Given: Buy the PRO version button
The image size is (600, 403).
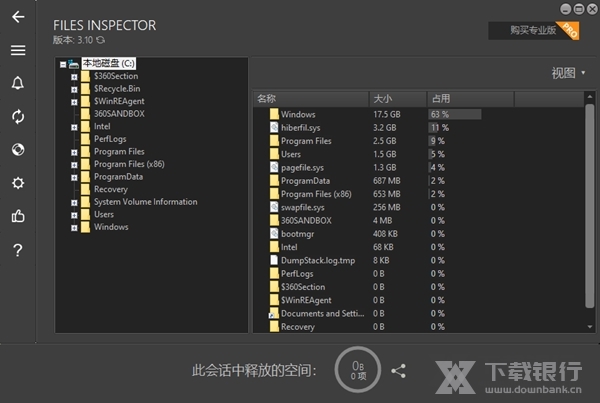Looking at the screenshot, I should click(533, 31).
